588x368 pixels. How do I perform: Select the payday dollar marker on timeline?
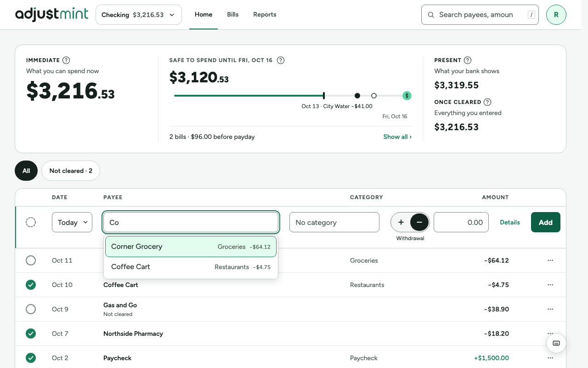tap(407, 96)
